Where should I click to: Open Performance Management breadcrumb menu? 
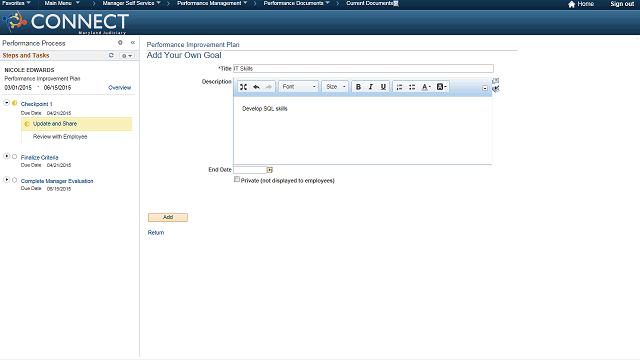point(212,3)
